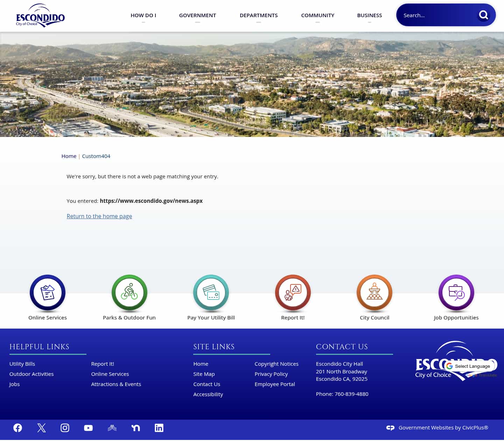Open the city's Facebook page

(x=17, y=428)
